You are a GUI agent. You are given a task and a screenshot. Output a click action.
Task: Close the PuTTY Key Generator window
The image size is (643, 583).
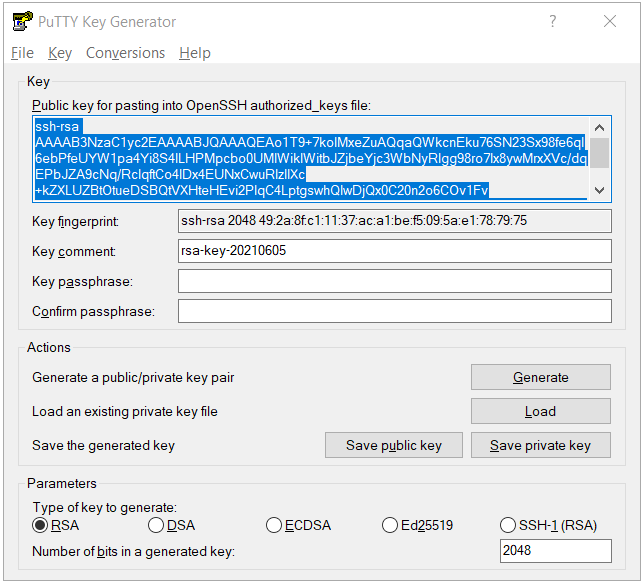[610, 21]
